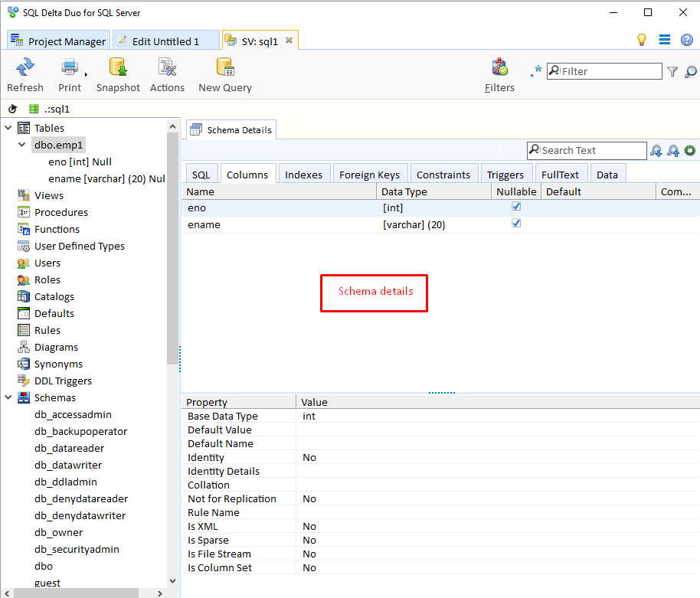Screen dimensions: 700x598
Task: Click the green gear icon beside the search box
Action: 689,150
